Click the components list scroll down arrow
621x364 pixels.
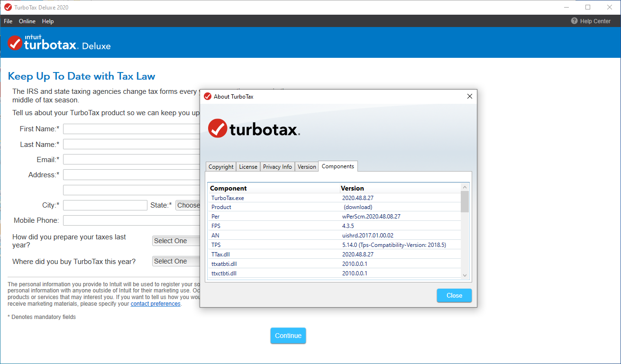point(465,275)
